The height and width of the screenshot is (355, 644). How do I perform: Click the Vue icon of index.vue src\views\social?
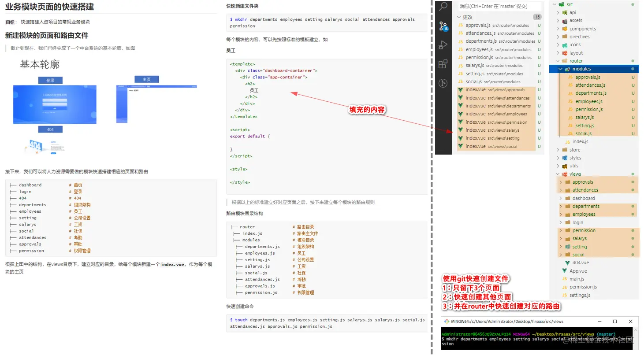point(461,146)
